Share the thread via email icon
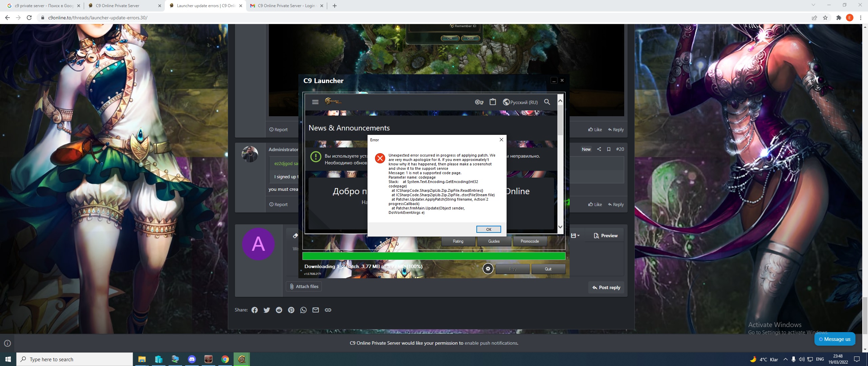The width and height of the screenshot is (868, 366). [x=316, y=310]
